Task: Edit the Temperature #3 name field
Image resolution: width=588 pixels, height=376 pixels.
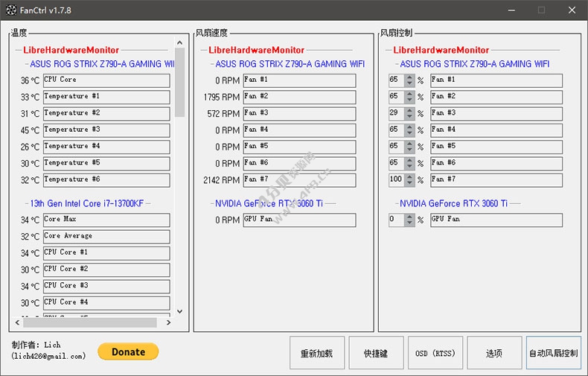Action: pos(106,130)
